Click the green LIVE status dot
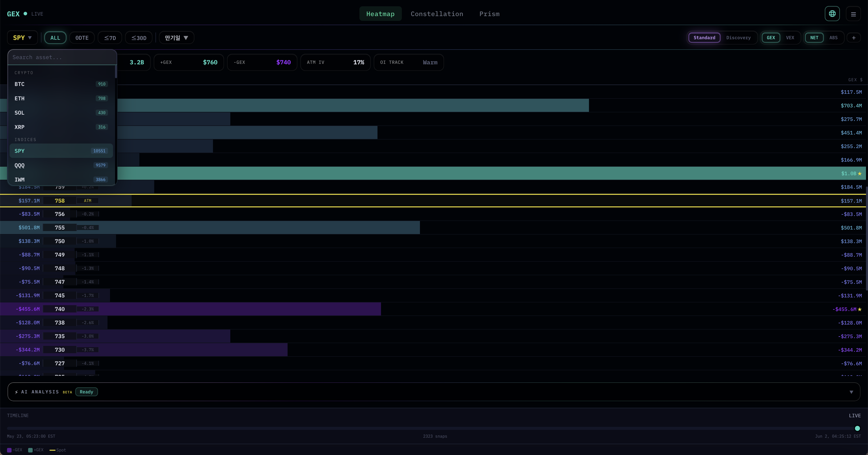This screenshot has height=455, width=868. pyautogui.click(x=25, y=14)
